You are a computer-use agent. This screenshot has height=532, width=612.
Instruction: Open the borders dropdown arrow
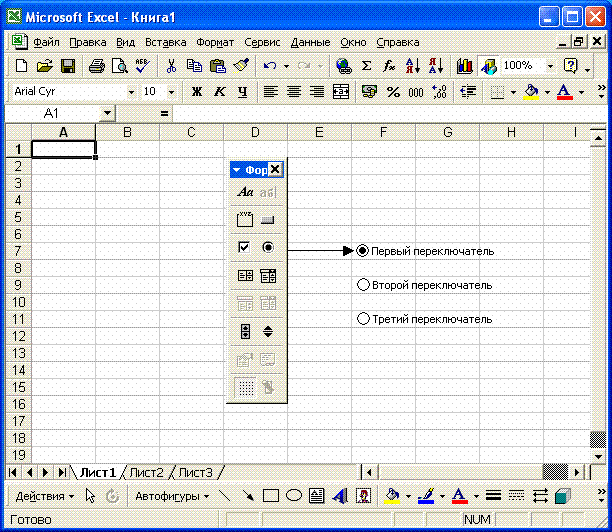tap(513, 92)
